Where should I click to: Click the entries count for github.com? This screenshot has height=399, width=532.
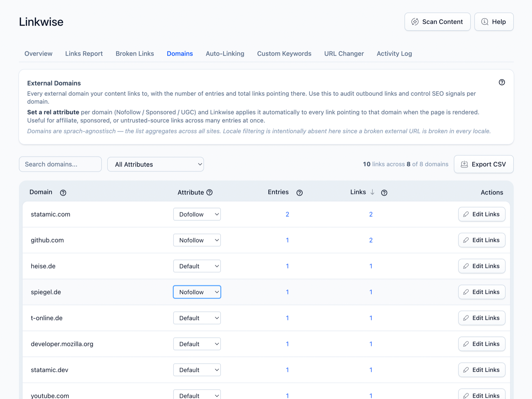pyautogui.click(x=287, y=240)
